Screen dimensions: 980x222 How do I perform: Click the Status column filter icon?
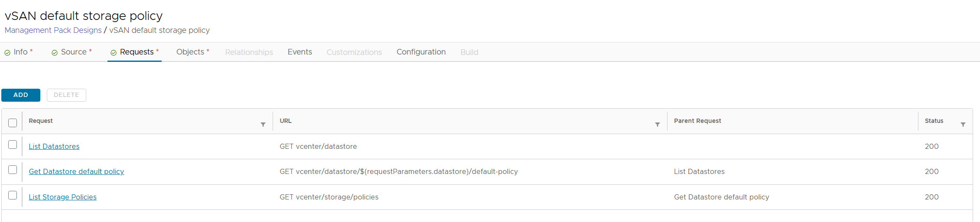(963, 125)
